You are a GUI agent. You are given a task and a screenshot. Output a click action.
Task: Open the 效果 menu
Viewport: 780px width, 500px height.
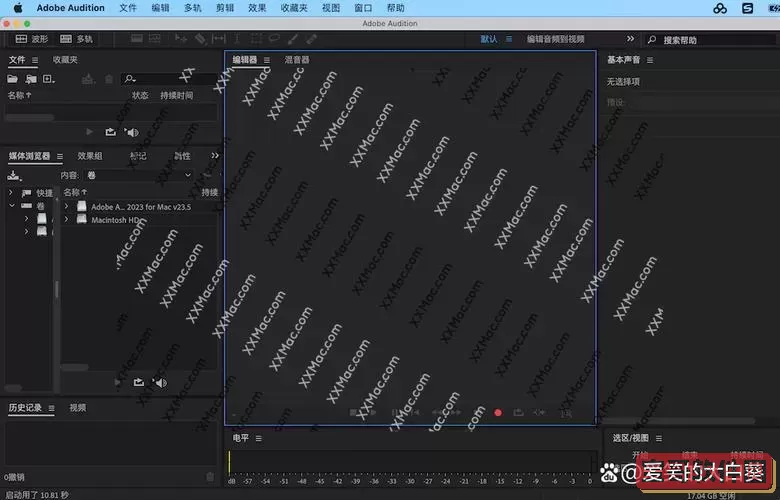point(257,8)
